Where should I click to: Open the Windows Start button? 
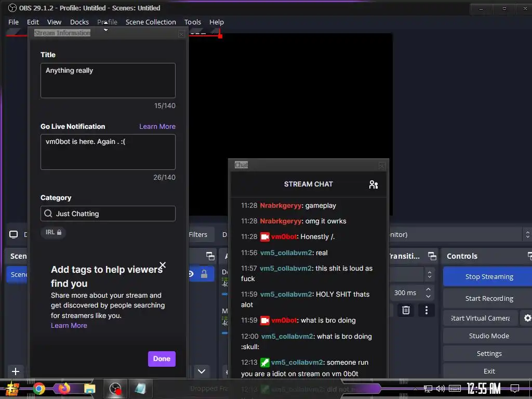[x=12, y=389]
